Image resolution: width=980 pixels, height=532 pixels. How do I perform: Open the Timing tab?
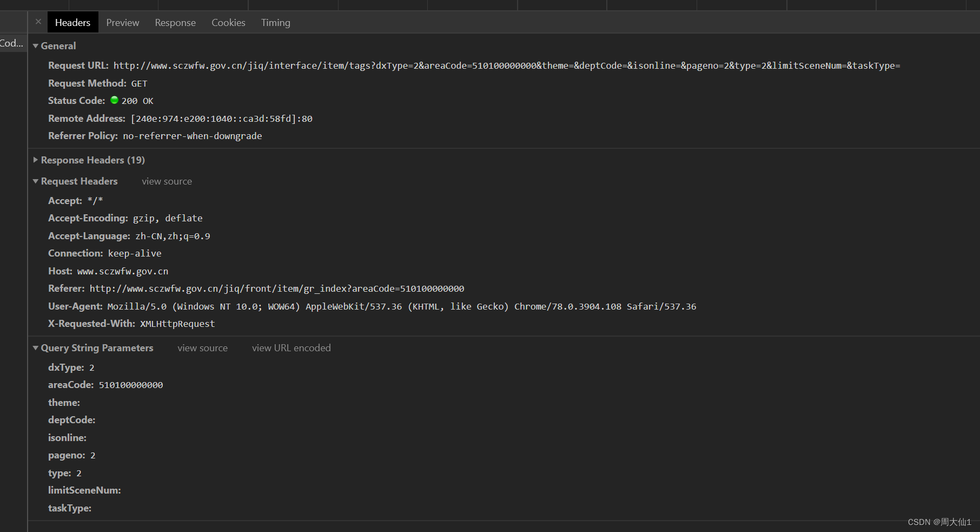point(275,22)
